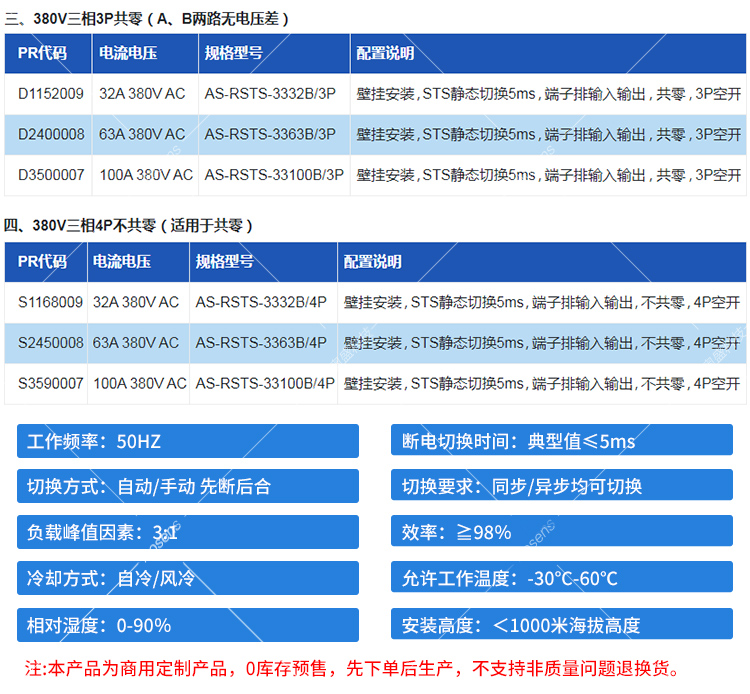The width and height of the screenshot is (750, 694).
Task: Click the 工作频率 50HZ spec box
Action: 188,441
